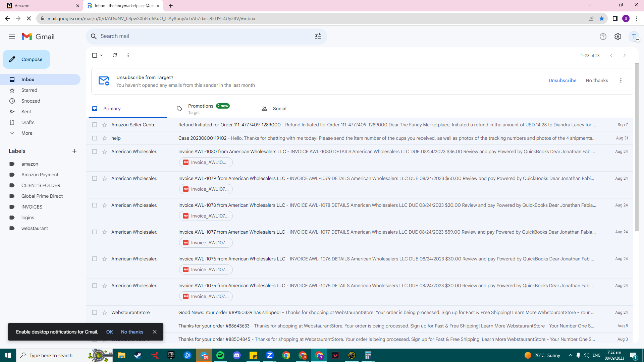The image size is (644, 362).
Task: Open Snoozed folder in sidebar
Action: pyautogui.click(x=40, y=101)
